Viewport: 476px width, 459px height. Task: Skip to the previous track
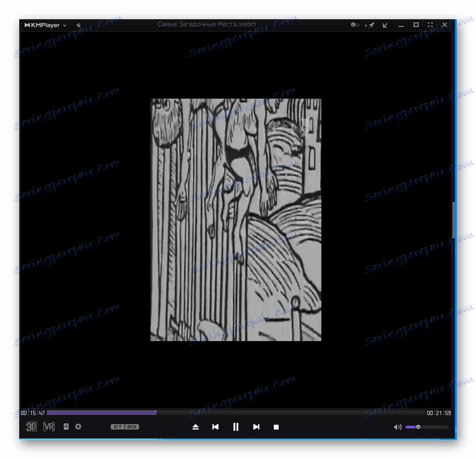coord(215,427)
